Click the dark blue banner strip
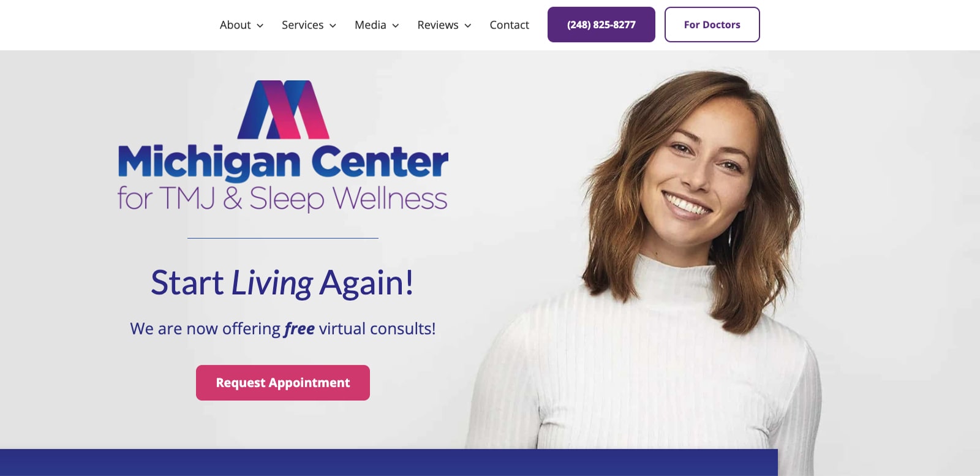 click(x=389, y=463)
